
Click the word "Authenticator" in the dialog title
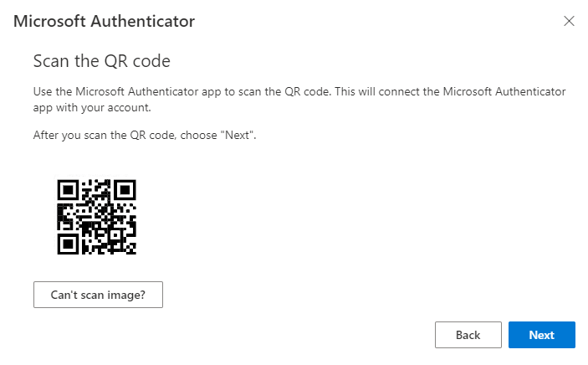click(x=146, y=21)
